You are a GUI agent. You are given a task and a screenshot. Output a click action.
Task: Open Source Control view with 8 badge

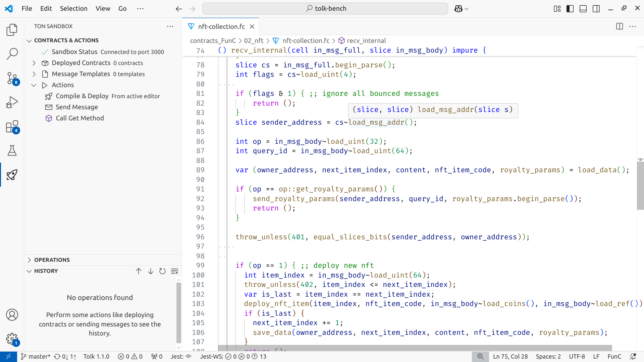click(12, 78)
